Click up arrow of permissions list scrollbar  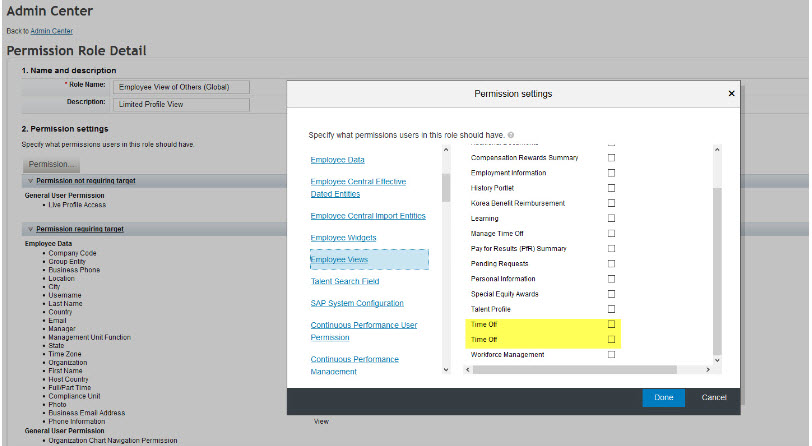[717, 150]
